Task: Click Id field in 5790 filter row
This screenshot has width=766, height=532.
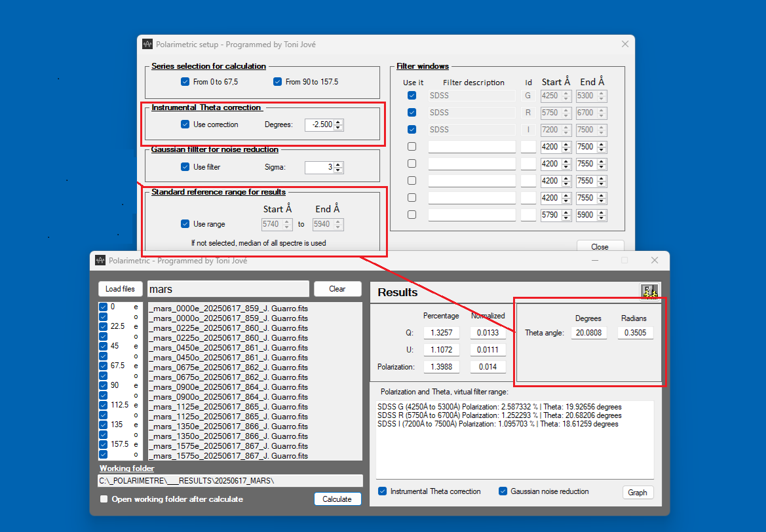Action: 528,215
